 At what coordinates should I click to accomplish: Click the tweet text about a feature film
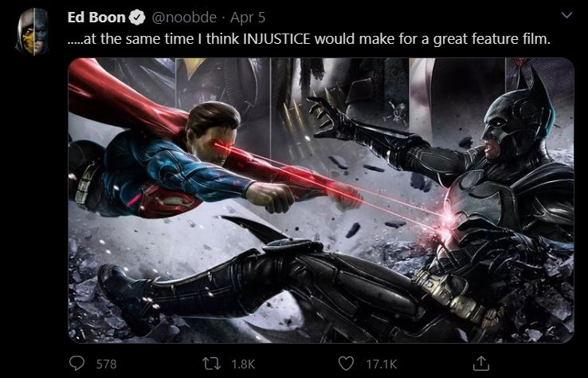pos(309,38)
